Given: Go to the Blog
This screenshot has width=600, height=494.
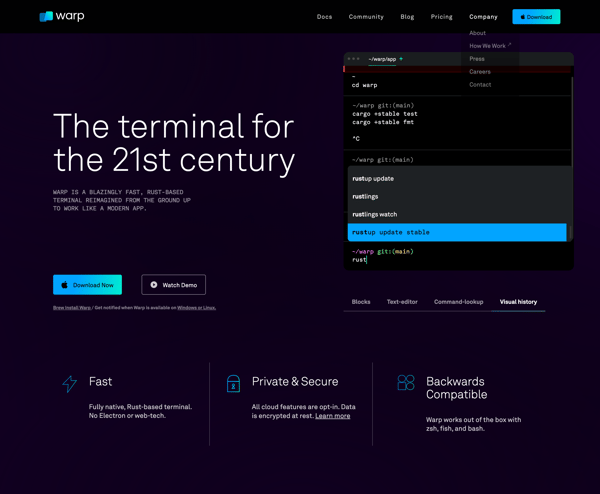Looking at the screenshot, I should [407, 17].
